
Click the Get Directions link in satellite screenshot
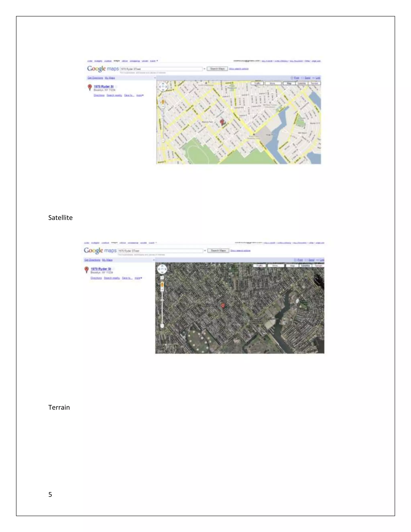point(92,260)
